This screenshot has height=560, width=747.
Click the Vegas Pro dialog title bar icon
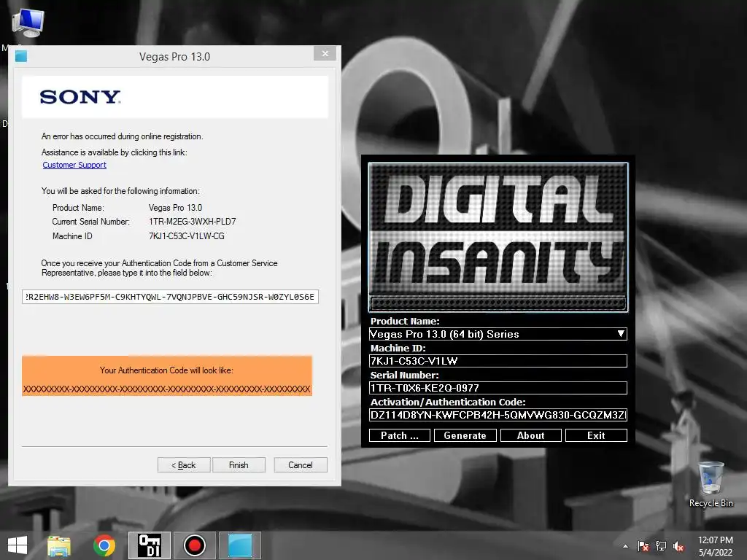coord(21,56)
